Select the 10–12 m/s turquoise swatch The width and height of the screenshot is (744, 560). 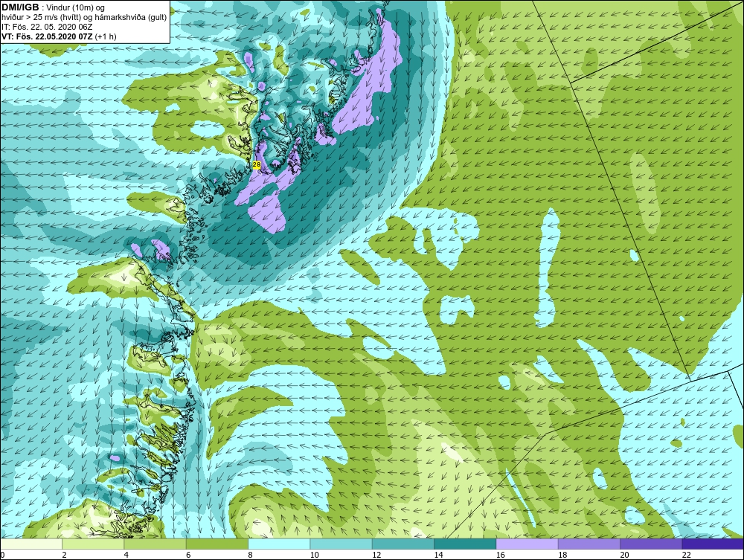[341, 544]
